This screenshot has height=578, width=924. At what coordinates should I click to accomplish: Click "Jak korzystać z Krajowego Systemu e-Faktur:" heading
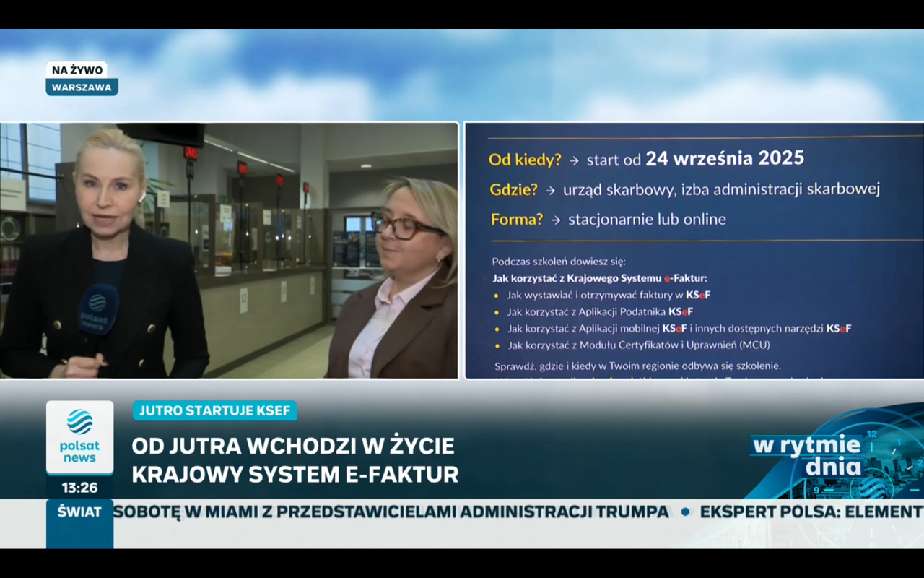600,278
